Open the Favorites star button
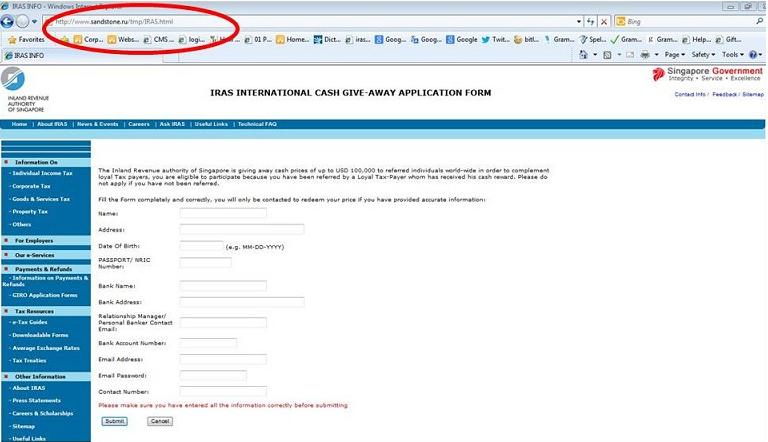Viewport: 768px width, 442px height. click(x=26, y=39)
